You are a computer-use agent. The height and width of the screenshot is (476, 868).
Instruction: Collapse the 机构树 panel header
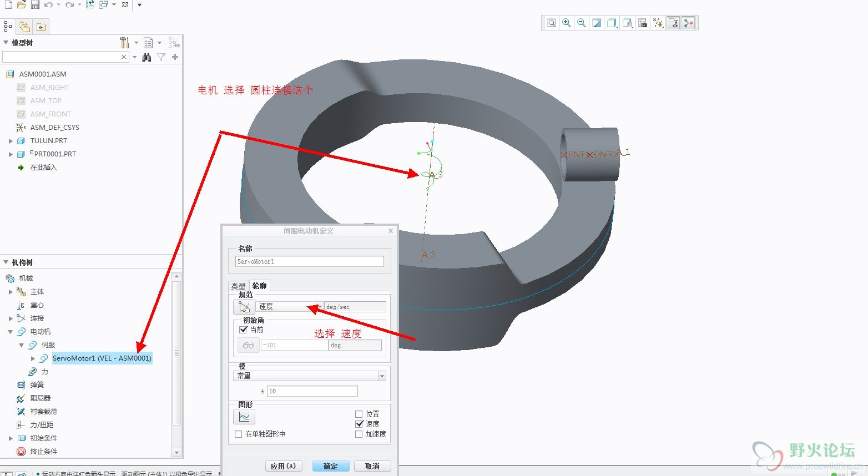6,262
